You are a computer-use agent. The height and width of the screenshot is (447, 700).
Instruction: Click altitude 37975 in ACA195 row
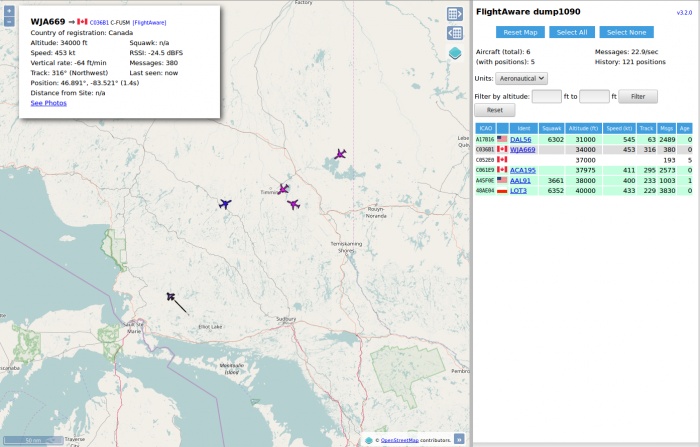[x=585, y=170]
